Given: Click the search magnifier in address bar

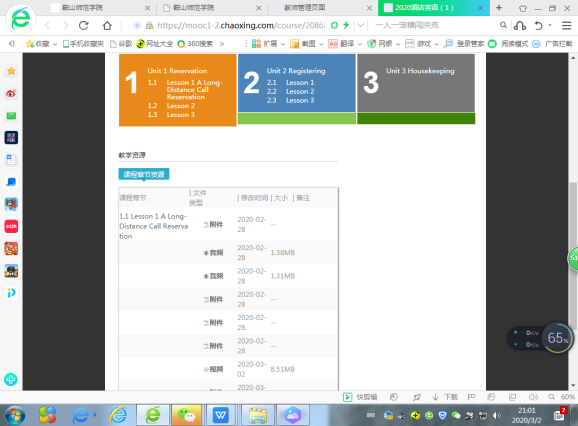Looking at the screenshot, I should tap(503, 25).
